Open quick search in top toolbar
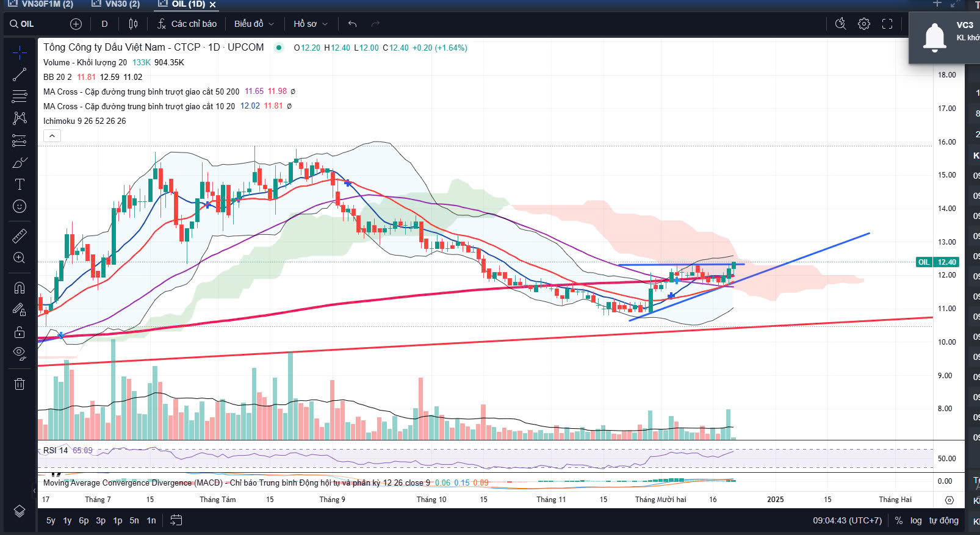 (841, 24)
